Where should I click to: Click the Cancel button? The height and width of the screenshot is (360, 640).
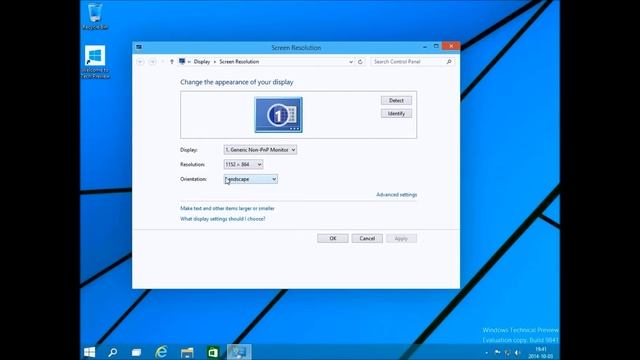pos(367,238)
